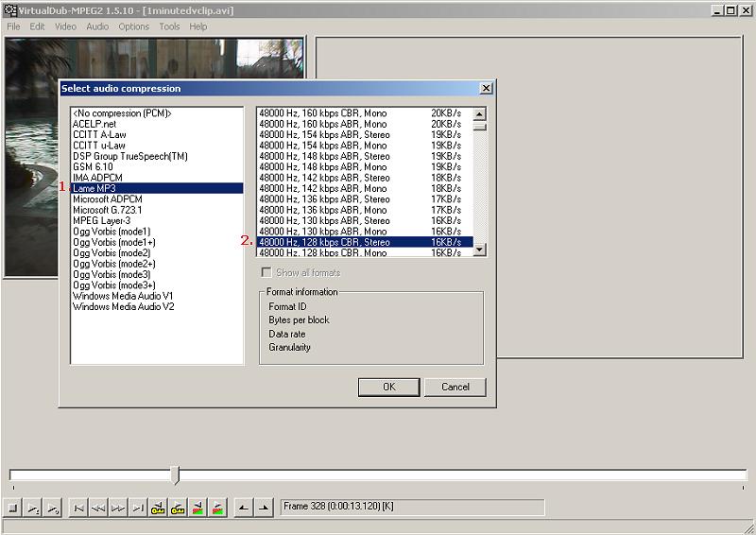Click the VirtualDub title bar app icon

[9, 10]
